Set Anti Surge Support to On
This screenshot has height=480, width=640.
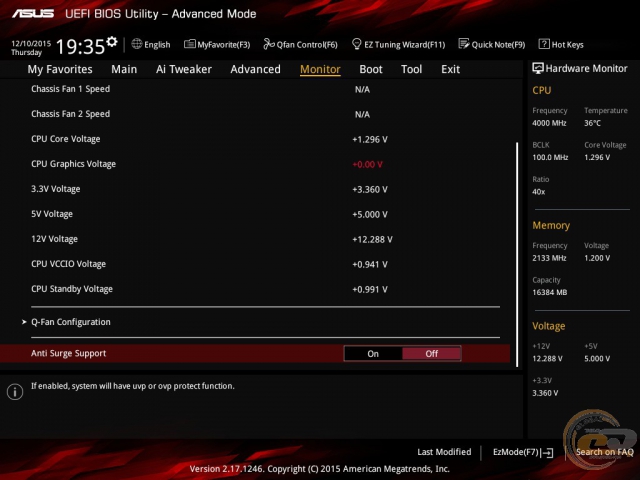click(x=373, y=353)
